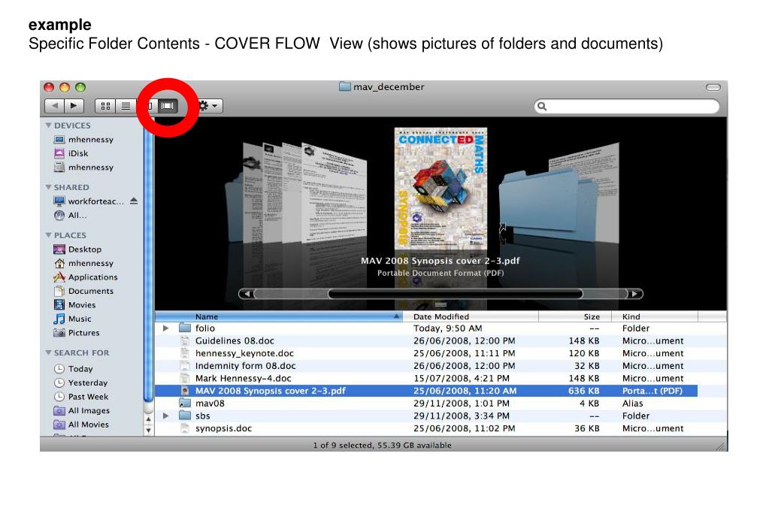The width and height of the screenshot is (769, 532).
Task: Click the centered Connected Maths PDF cover
Action: pyautogui.click(x=441, y=189)
